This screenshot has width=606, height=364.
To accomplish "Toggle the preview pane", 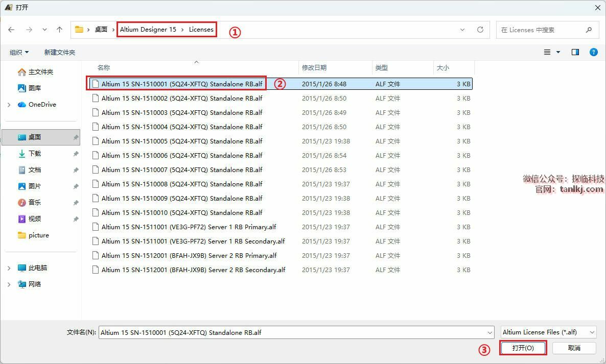I will (575, 52).
